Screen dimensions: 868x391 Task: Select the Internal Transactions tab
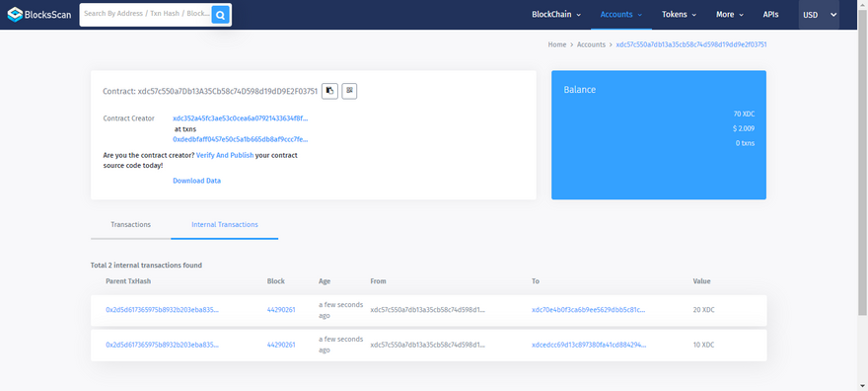coord(225,224)
